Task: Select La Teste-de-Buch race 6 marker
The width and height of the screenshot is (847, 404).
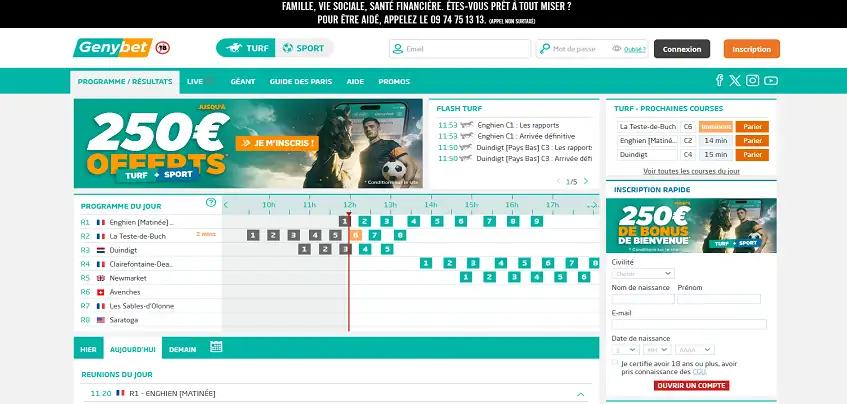Action: (355, 235)
